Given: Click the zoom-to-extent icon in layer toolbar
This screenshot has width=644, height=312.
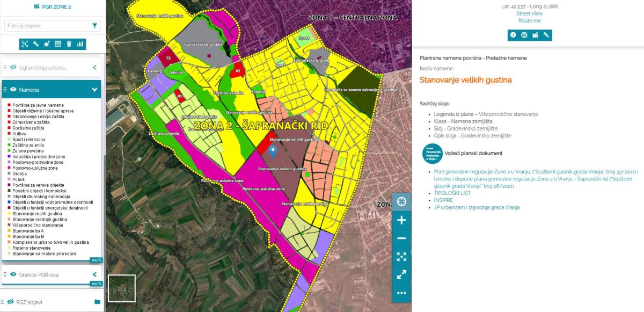Looking at the screenshot, I should click(25, 44).
